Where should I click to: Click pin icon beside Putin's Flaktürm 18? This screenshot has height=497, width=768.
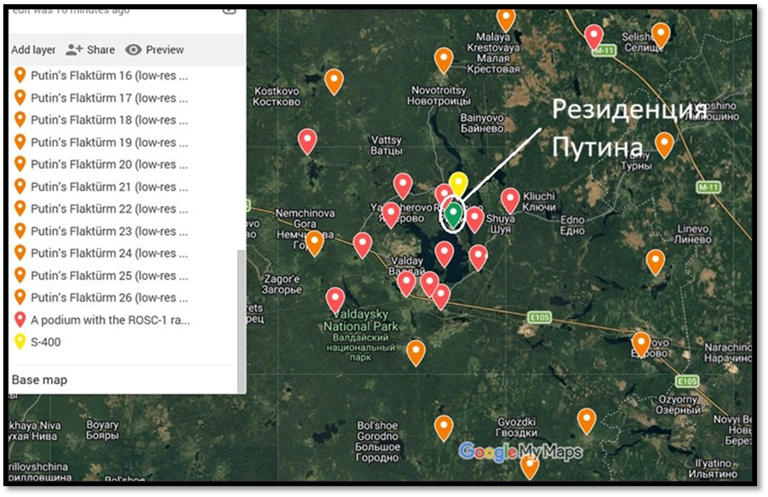point(20,120)
